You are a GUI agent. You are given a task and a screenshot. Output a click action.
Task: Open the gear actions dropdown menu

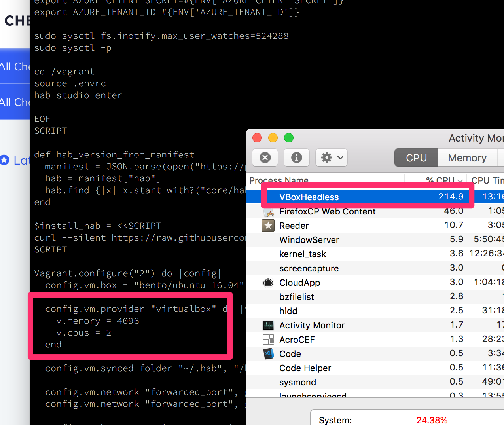332,157
